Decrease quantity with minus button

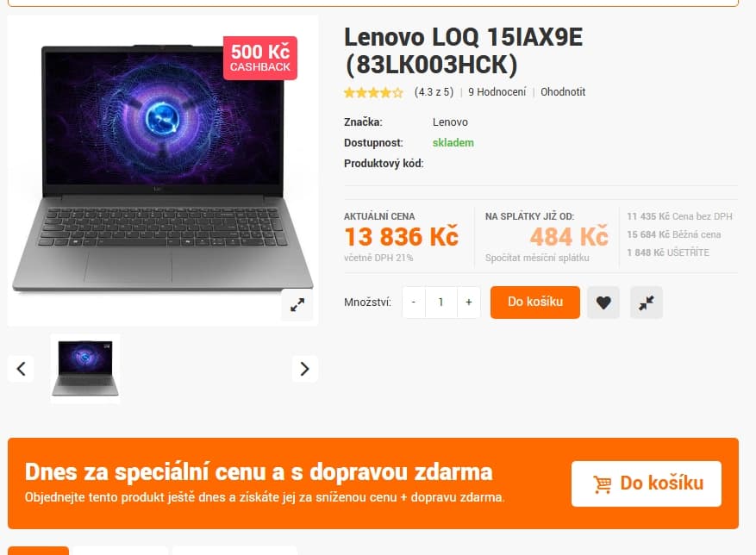pyautogui.click(x=414, y=302)
